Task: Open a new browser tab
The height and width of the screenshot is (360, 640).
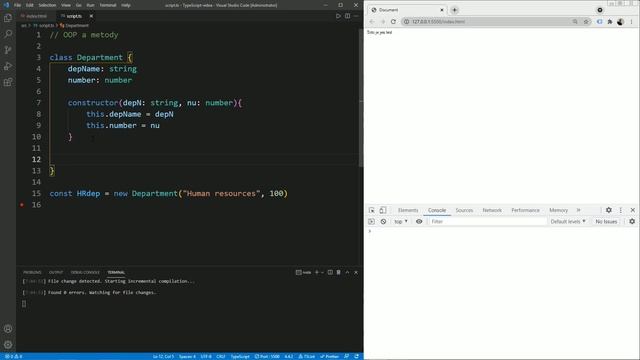Action: (x=454, y=10)
